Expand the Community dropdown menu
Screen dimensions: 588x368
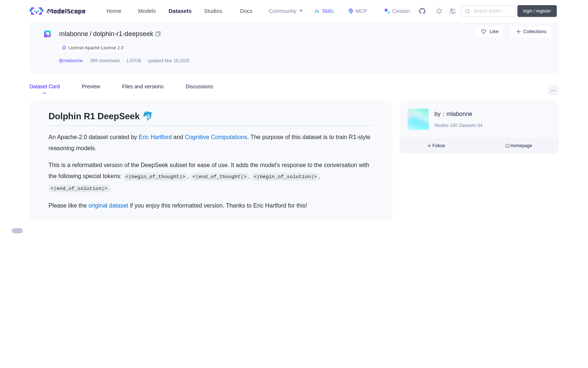coord(286,11)
